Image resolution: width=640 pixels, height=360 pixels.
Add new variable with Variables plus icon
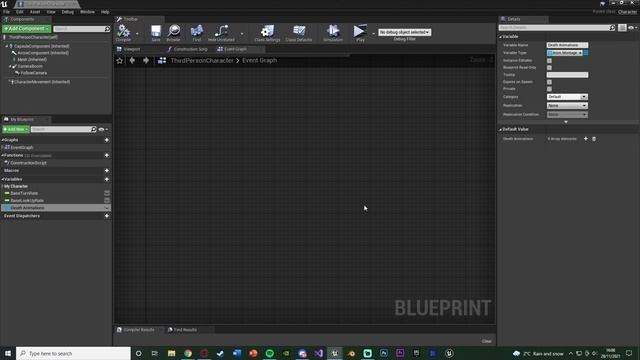107,180
